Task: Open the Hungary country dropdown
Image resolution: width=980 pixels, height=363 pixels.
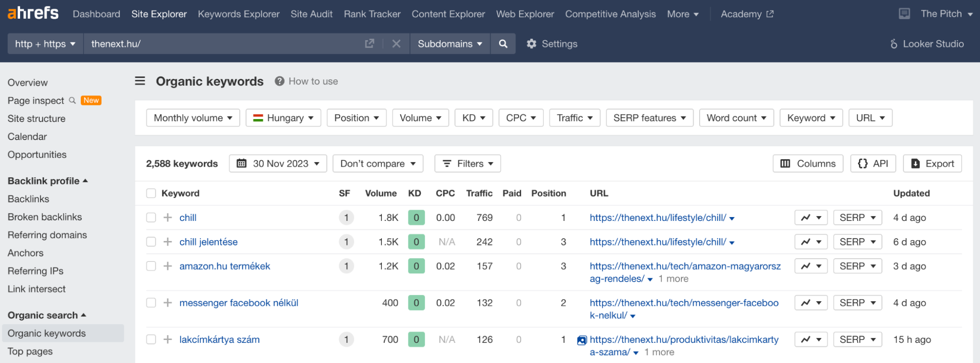Action: (x=283, y=118)
